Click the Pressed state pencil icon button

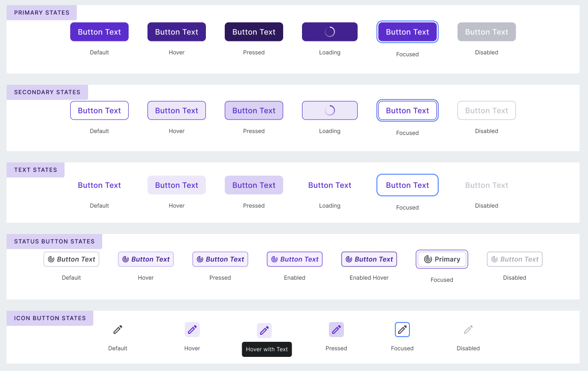click(336, 330)
